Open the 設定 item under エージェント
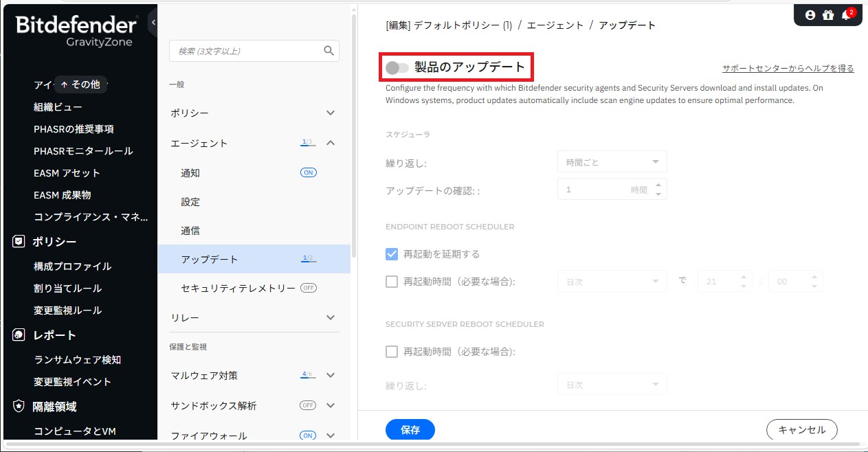 point(190,202)
